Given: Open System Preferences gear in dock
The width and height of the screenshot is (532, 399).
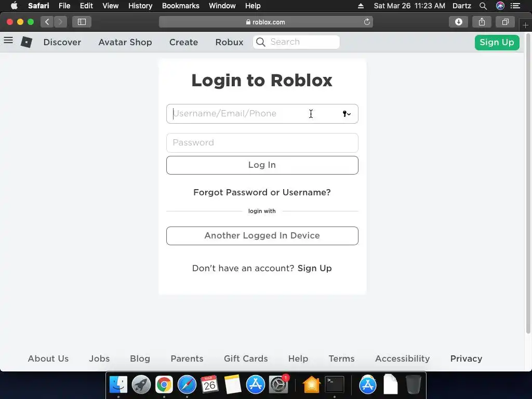Looking at the screenshot, I should [278, 385].
